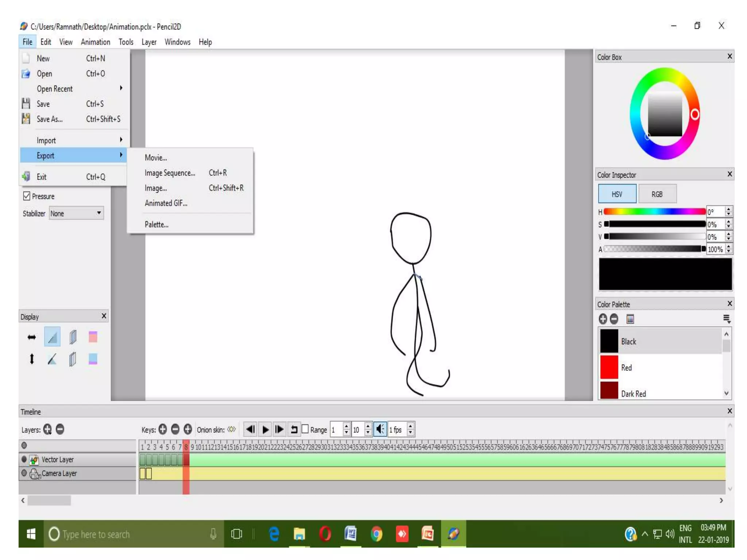The width and height of the screenshot is (747, 560).
Task: Click the horizontal flip icon in Display
Action: pos(32,337)
